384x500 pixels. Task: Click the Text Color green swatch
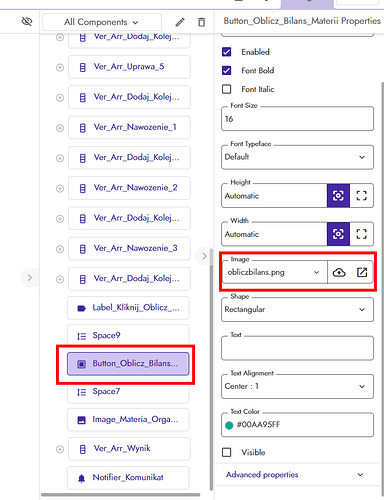click(229, 425)
